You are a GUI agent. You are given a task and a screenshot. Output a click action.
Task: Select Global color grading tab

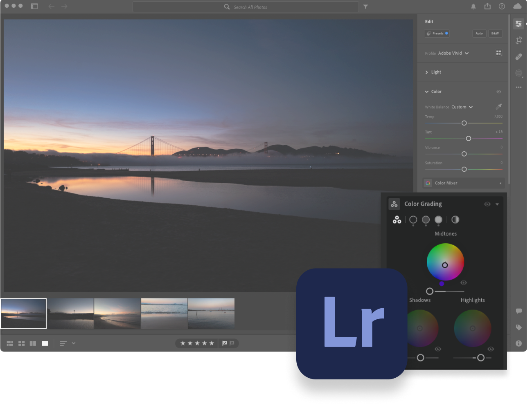455,220
